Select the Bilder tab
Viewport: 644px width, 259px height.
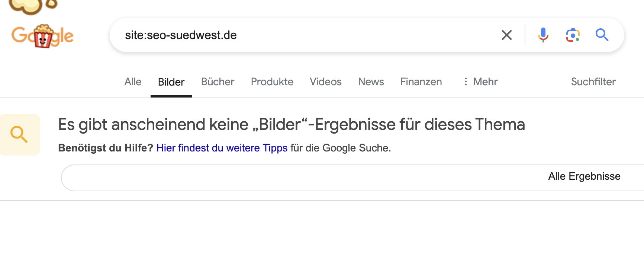(x=171, y=81)
